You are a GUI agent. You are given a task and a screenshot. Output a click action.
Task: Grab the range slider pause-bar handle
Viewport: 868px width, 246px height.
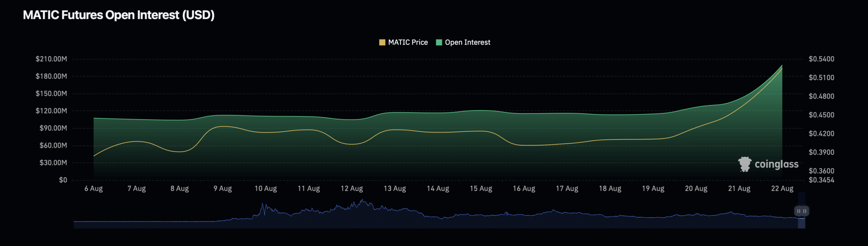click(802, 211)
